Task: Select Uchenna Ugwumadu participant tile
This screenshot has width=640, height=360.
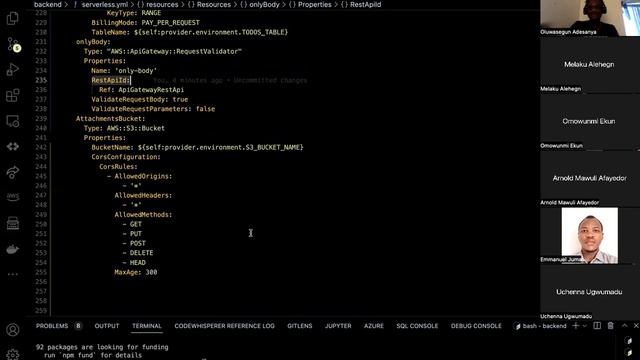Action: tap(590, 292)
